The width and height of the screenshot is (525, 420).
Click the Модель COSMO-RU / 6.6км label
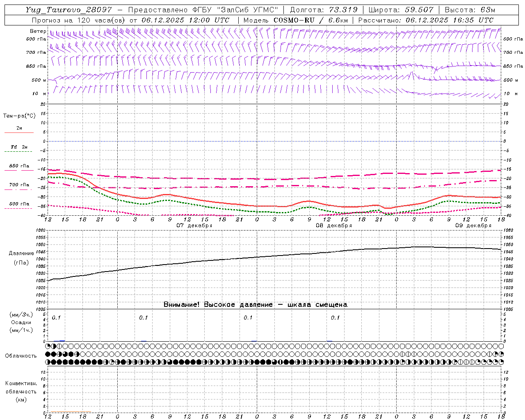[x=296, y=20]
